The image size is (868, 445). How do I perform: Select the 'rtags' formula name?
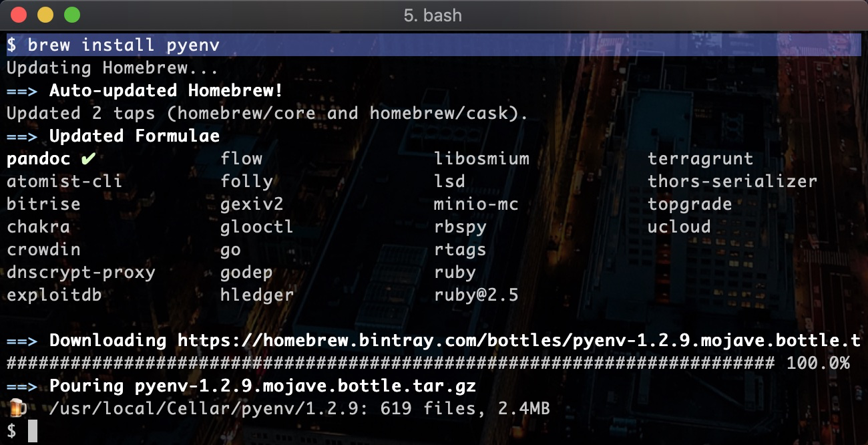click(x=460, y=250)
